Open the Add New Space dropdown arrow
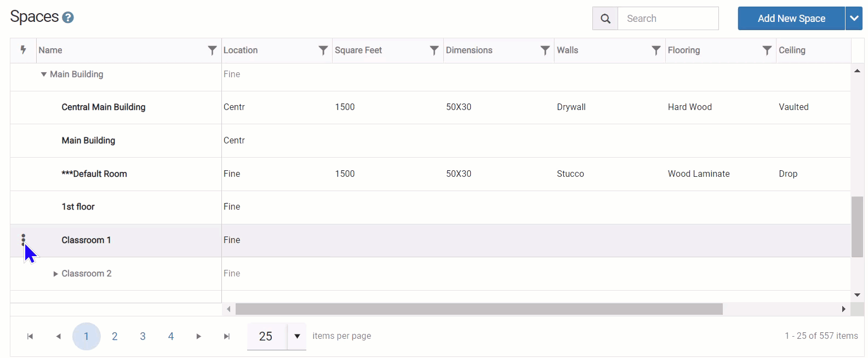The image size is (868, 358). 854,19
